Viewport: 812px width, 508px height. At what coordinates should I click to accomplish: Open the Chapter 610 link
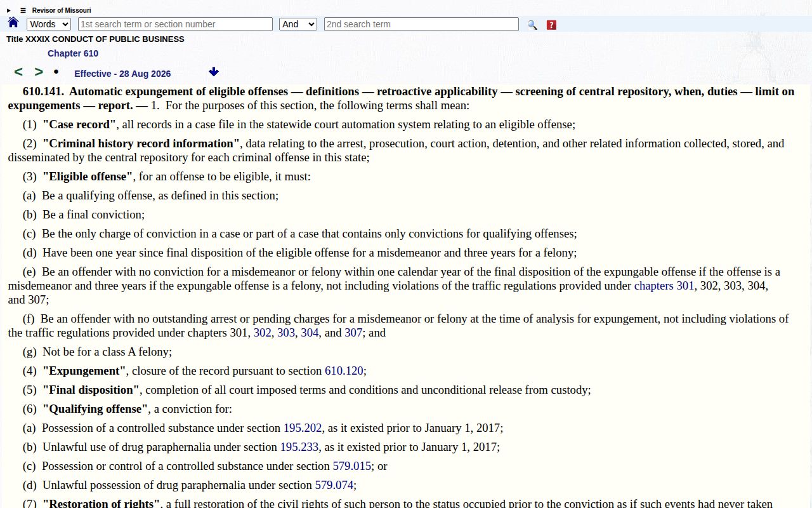[73, 53]
